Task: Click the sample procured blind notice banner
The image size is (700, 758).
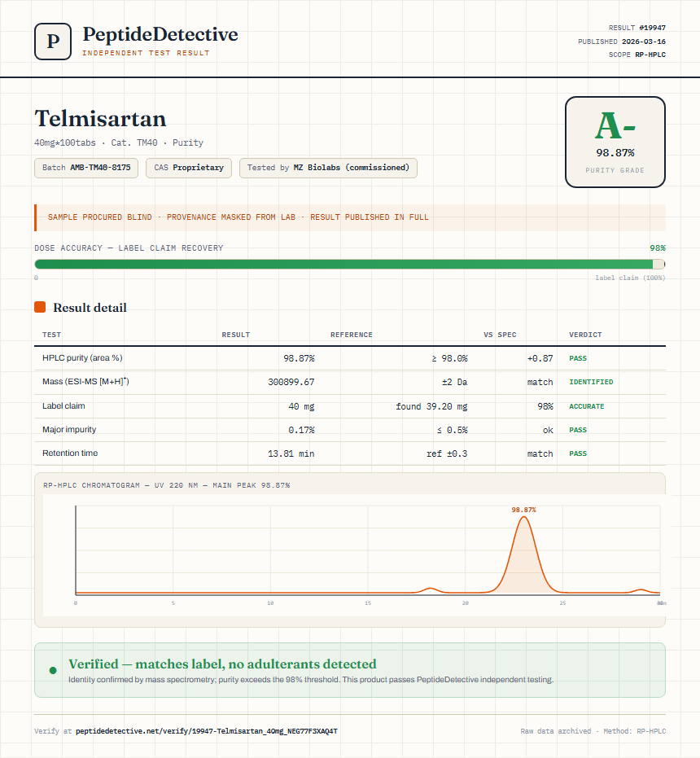Action: [350, 217]
